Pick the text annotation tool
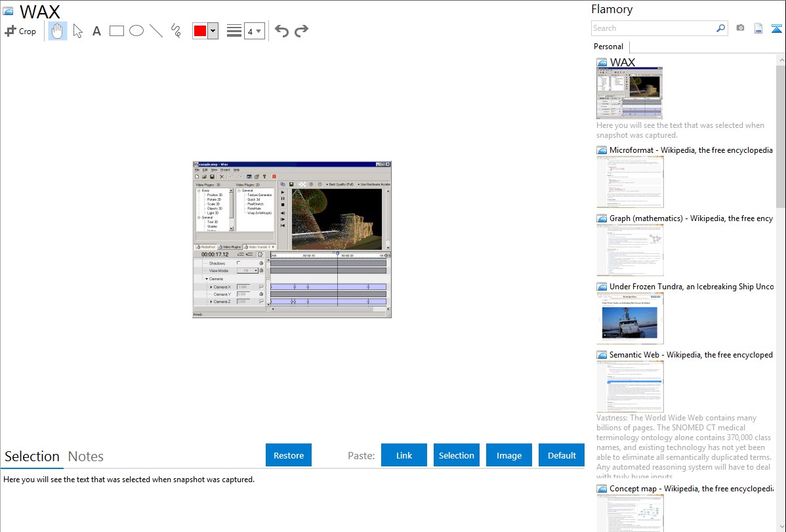This screenshot has height=532, width=786. click(x=96, y=31)
